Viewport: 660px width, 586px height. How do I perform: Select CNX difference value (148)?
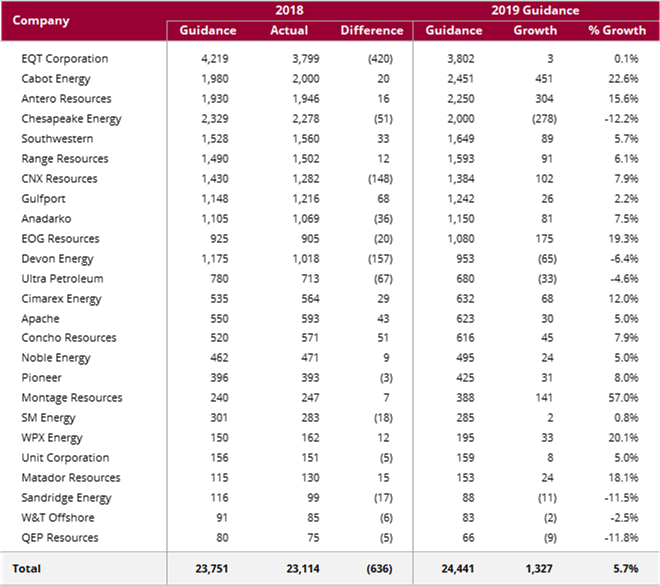[x=381, y=179]
